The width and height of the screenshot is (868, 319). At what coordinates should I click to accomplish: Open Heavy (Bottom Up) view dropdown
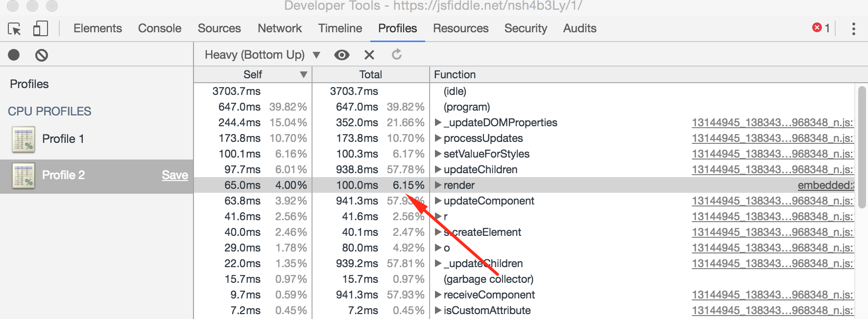(x=262, y=55)
